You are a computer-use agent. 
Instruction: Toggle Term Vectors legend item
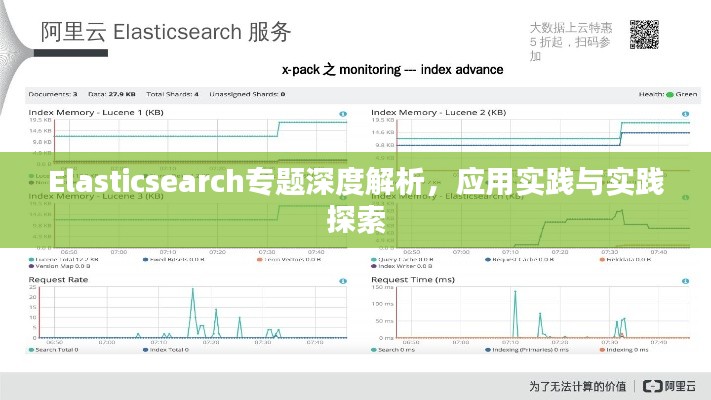click(x=289, y=259)
